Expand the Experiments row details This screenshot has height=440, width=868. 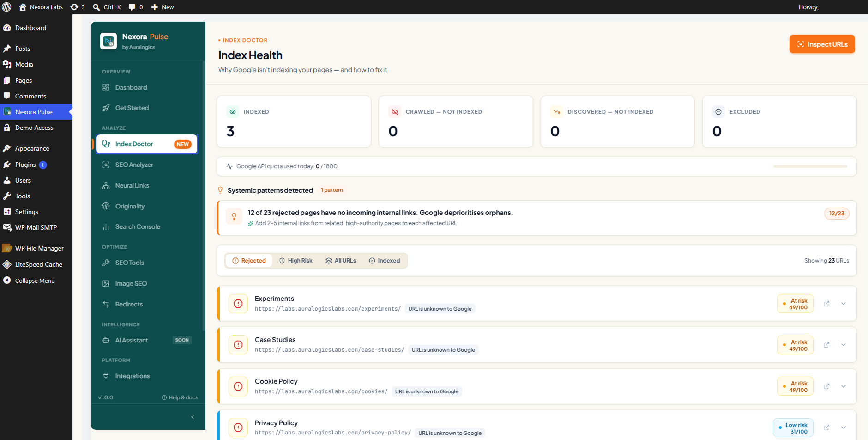pyautogui.click(x=844, y=304)
